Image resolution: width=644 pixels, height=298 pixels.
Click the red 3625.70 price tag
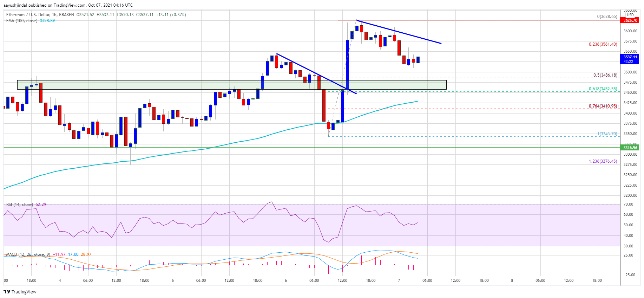pyautogui.click(x=630, y=20)
